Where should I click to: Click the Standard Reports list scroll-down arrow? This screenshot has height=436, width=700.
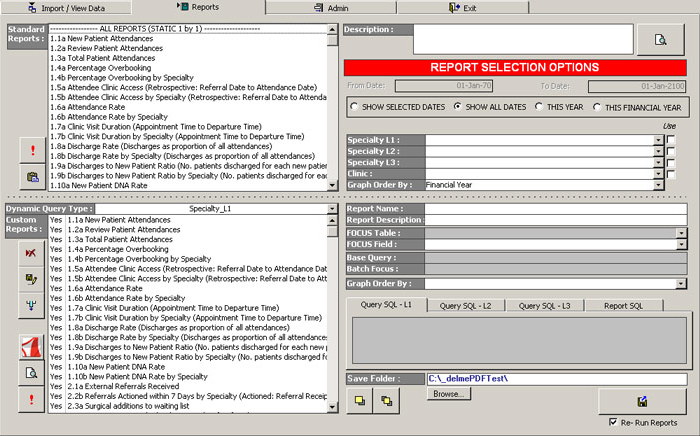click(332, 185)
